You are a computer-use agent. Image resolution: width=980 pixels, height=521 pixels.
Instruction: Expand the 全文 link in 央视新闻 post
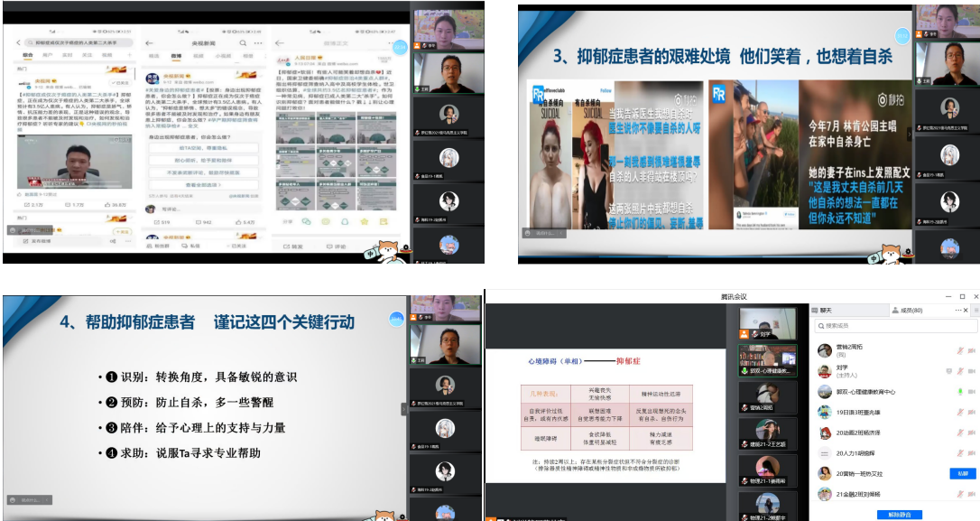[194, 128]
